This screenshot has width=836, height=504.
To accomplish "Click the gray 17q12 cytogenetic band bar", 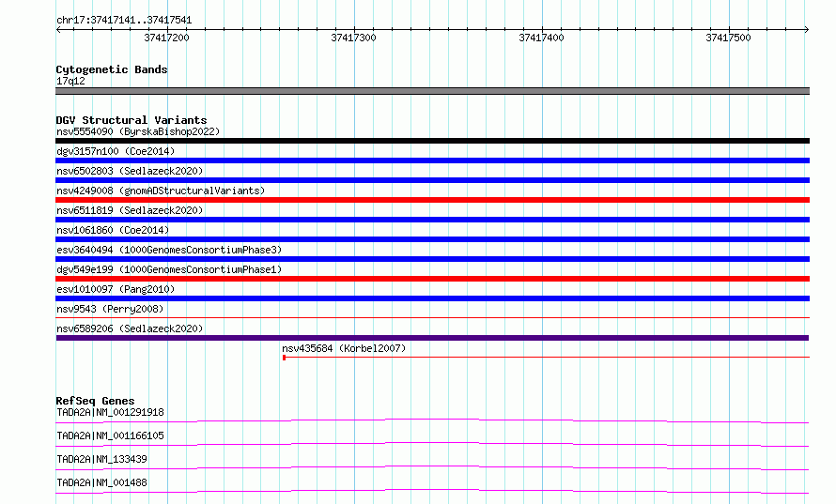I will click(432, 91).
